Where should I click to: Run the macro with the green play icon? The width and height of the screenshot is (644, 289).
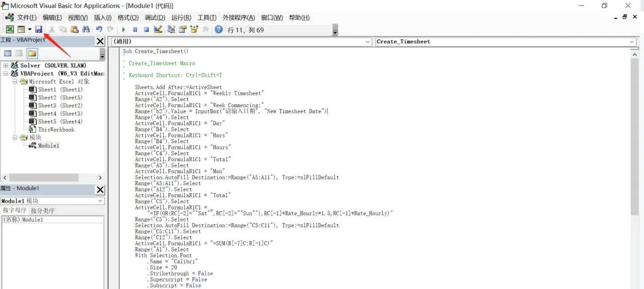[x=123, y=30]
